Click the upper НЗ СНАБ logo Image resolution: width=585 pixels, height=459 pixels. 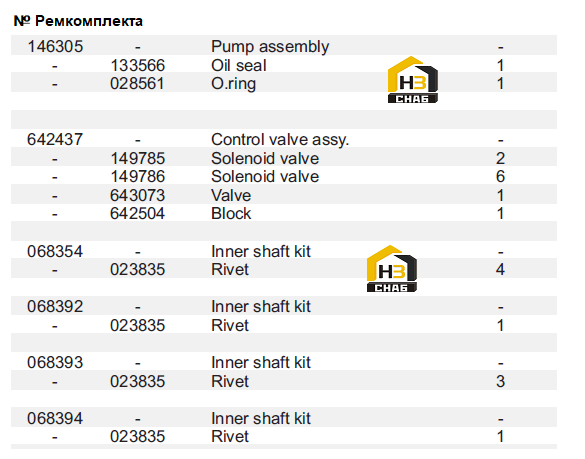(413, 79)
